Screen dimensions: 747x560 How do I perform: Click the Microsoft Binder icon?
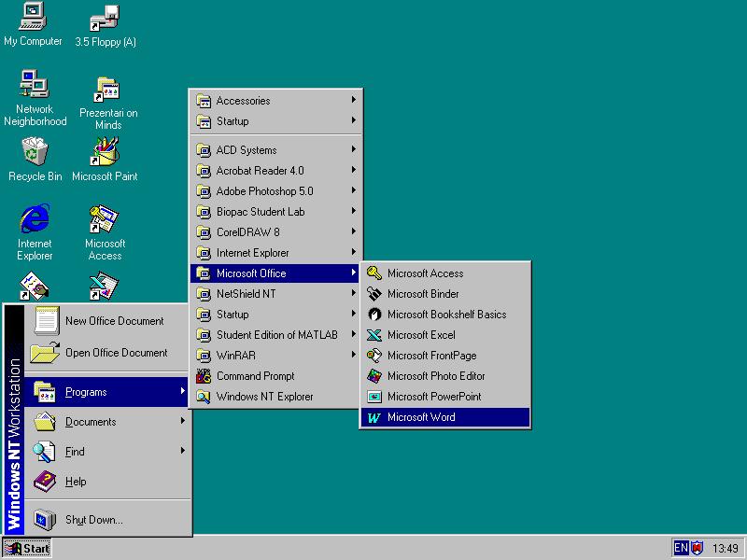pos(374,293)
